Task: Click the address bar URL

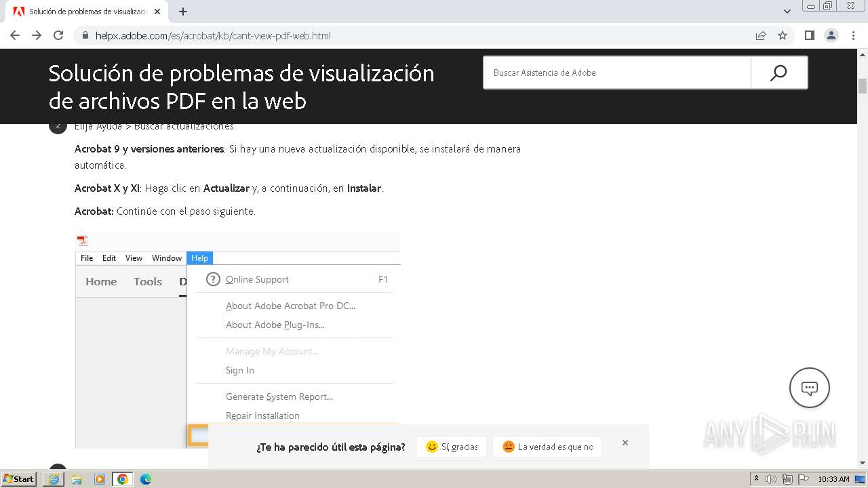Action: 213,35
